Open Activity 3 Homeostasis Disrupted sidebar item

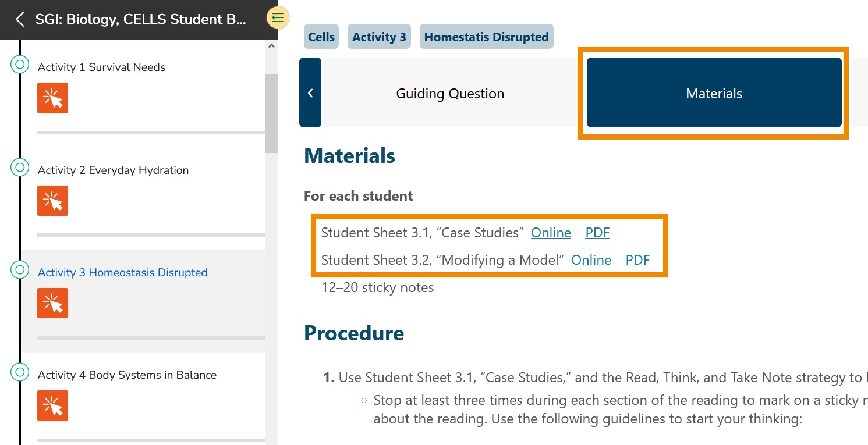[x=122, y=272]
